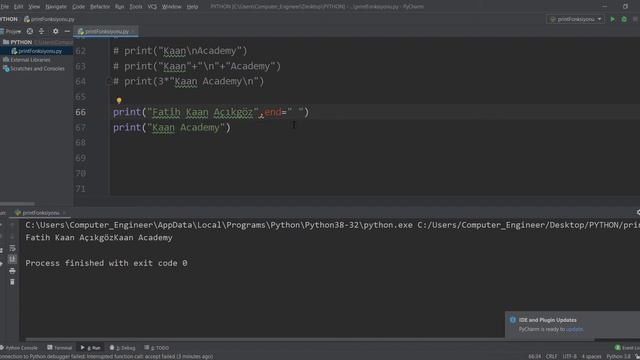The width and height of the screenshot is (640, 360).
Task: Open the Code menu
Action: tap(78, 7)
